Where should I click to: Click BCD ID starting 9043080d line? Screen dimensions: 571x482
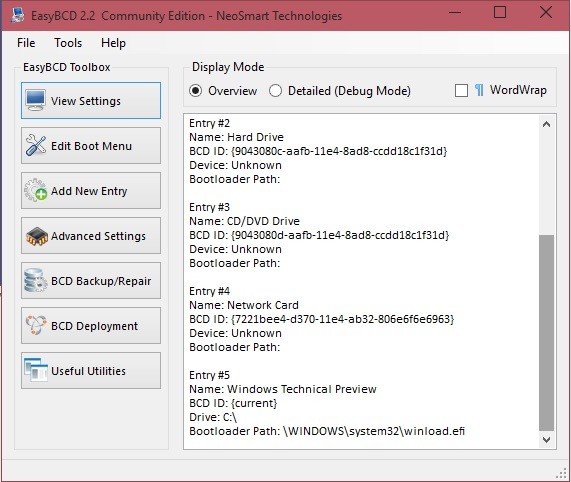click(319, 235)
